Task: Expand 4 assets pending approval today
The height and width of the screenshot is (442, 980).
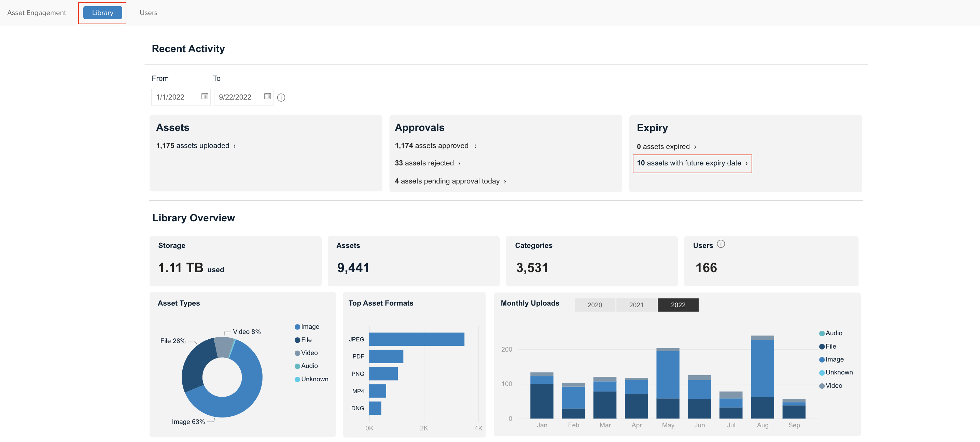Action: pos(450,181)
